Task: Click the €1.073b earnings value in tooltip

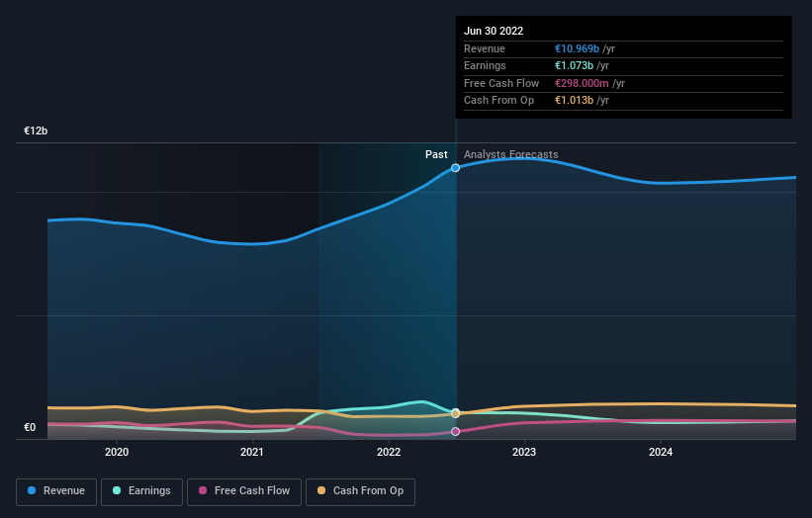Action: tap(574, 65)
